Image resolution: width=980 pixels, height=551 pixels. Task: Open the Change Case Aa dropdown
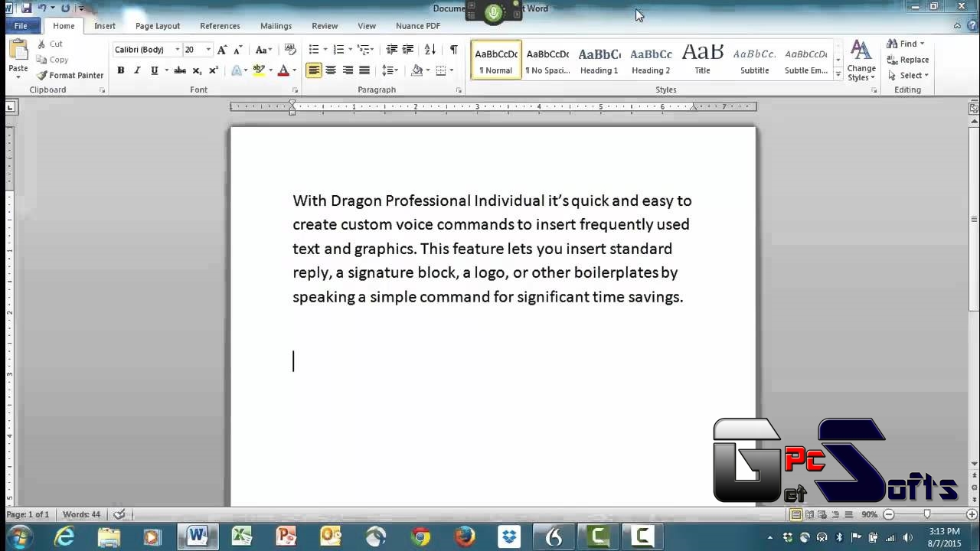tap(263, 49)
